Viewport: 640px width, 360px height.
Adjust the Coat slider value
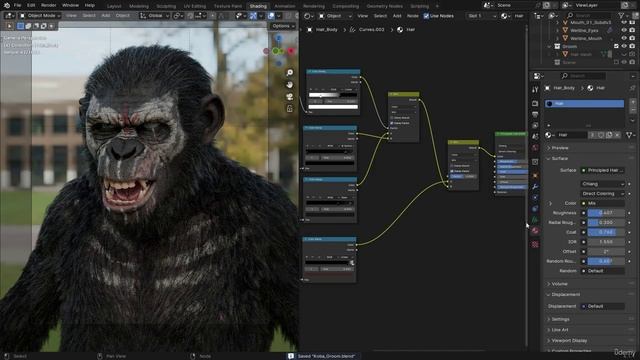[606, 232]
